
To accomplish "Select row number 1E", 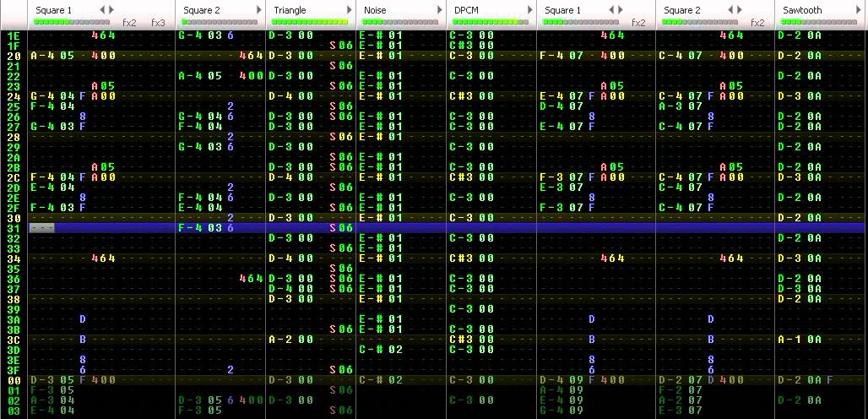I will [14, 35].
